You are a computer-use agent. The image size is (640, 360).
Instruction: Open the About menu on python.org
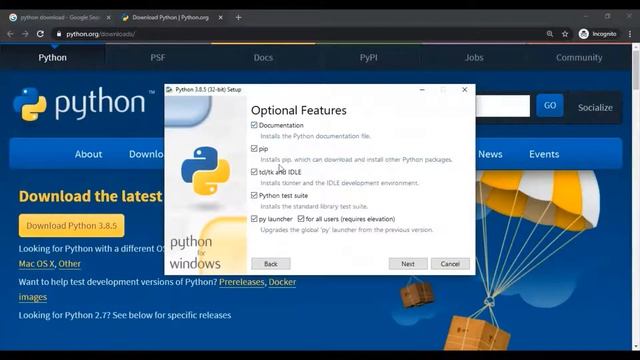88,154
